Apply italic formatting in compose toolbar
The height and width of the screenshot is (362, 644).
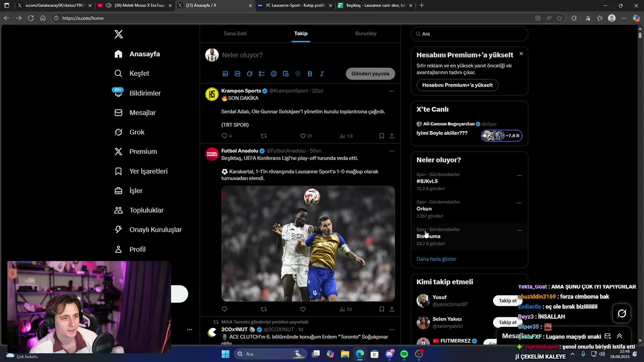(x=322, y=74)
